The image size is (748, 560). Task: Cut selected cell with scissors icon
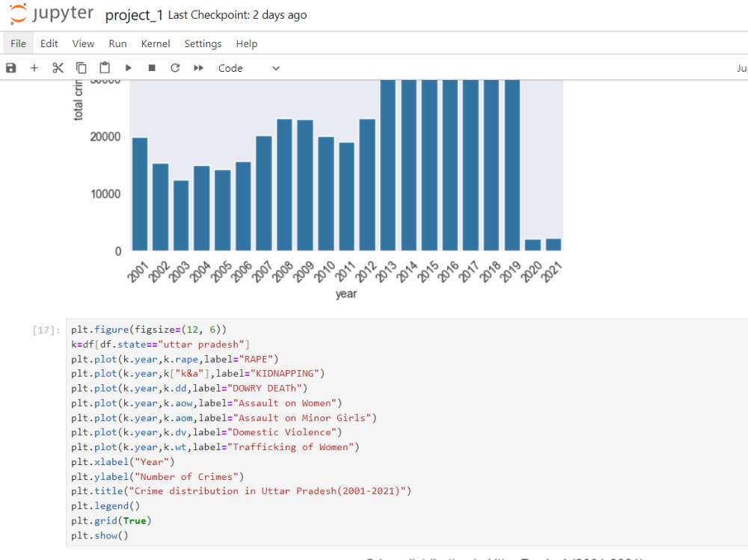coord(58,68)
